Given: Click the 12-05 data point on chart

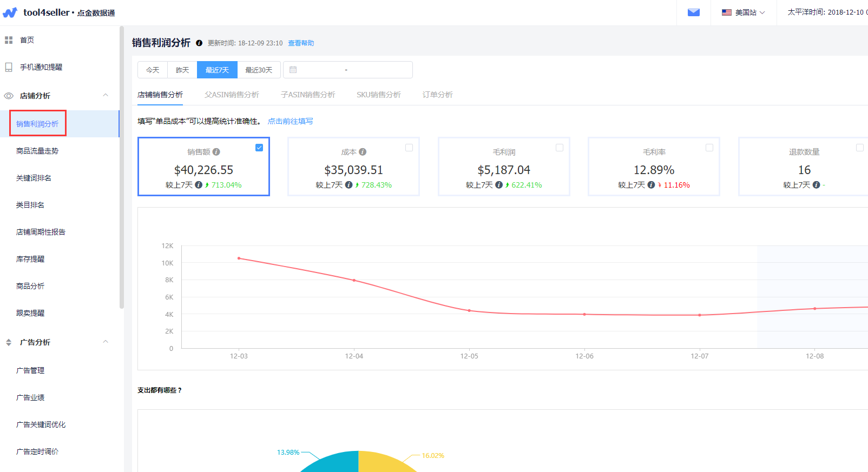Looking at the screenshot, I should click(469, 311).
